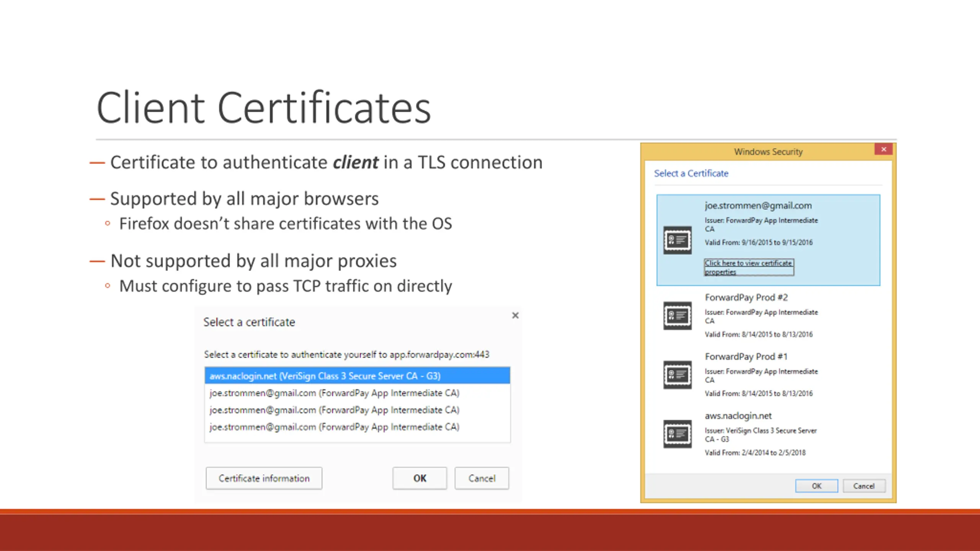Click the Client Certificates slide title
Viewport: 980px width, 551px height.
click(x=263, y=108)
